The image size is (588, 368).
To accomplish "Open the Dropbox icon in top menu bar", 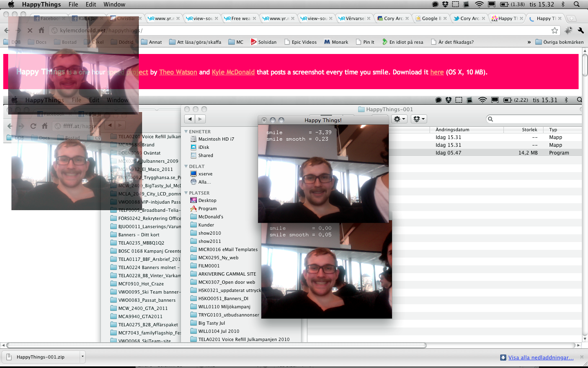I will (445, 4).
